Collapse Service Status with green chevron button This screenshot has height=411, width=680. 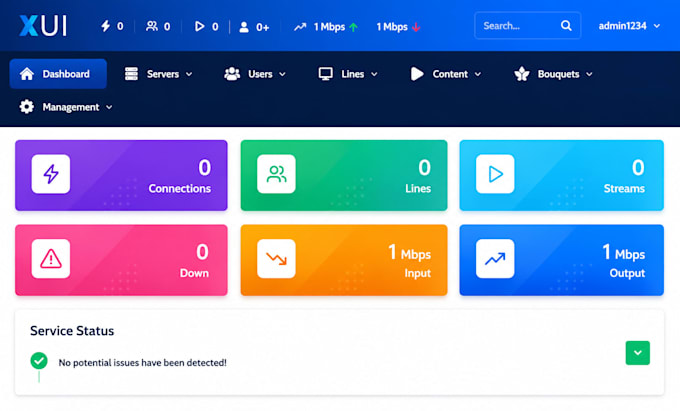638,353
